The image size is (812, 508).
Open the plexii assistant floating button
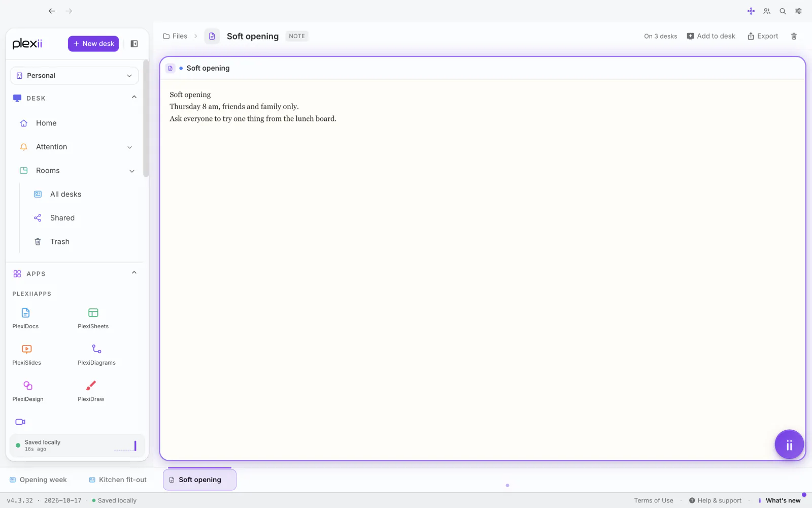(789, 444)
